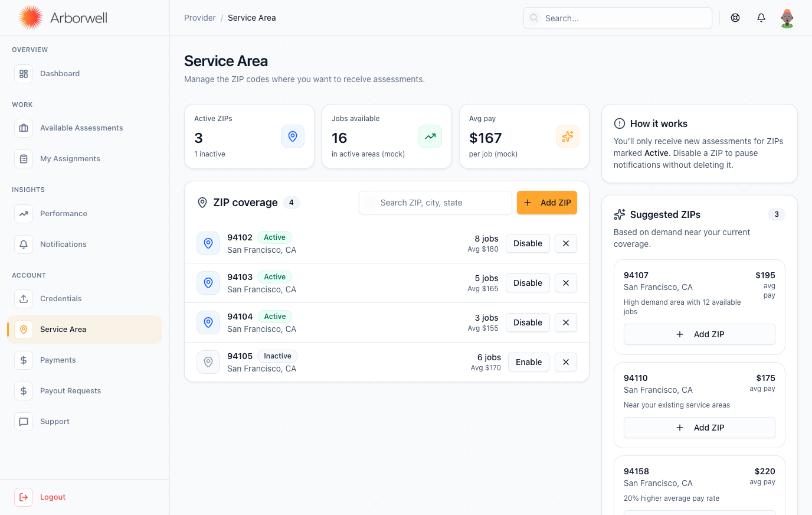Click the Provider breadcrumb link
The width and height of the screenshot is (812, 515).
pos(199,18)
